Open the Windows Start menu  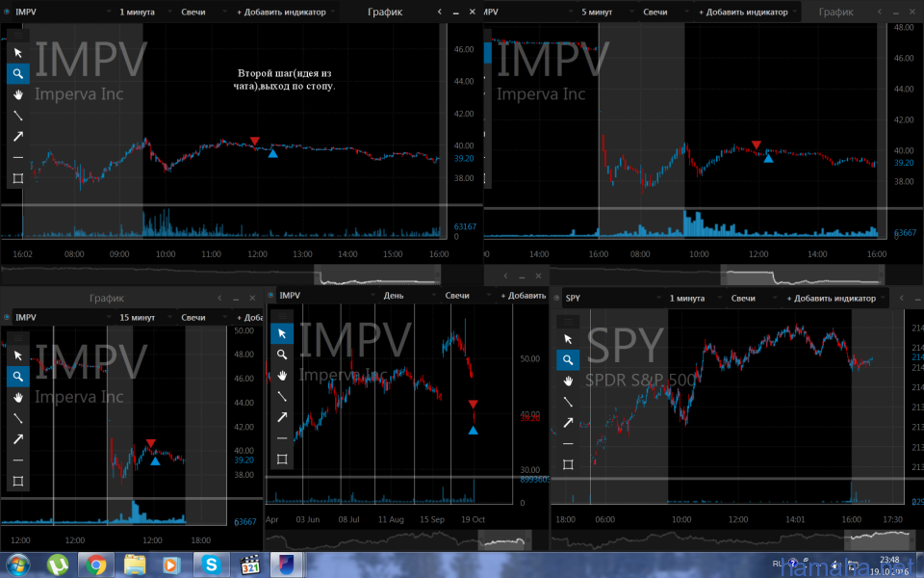[x=17, y=565]
